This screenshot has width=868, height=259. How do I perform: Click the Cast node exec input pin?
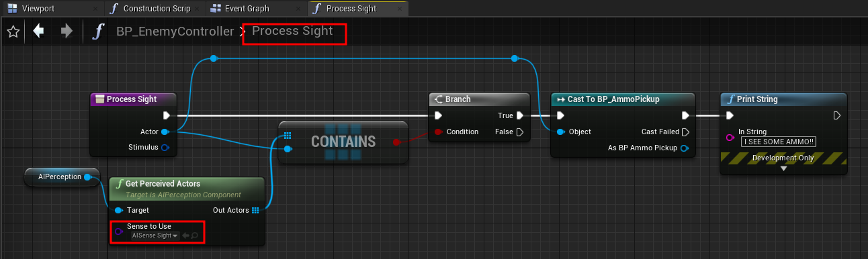(x=560, y=115)
